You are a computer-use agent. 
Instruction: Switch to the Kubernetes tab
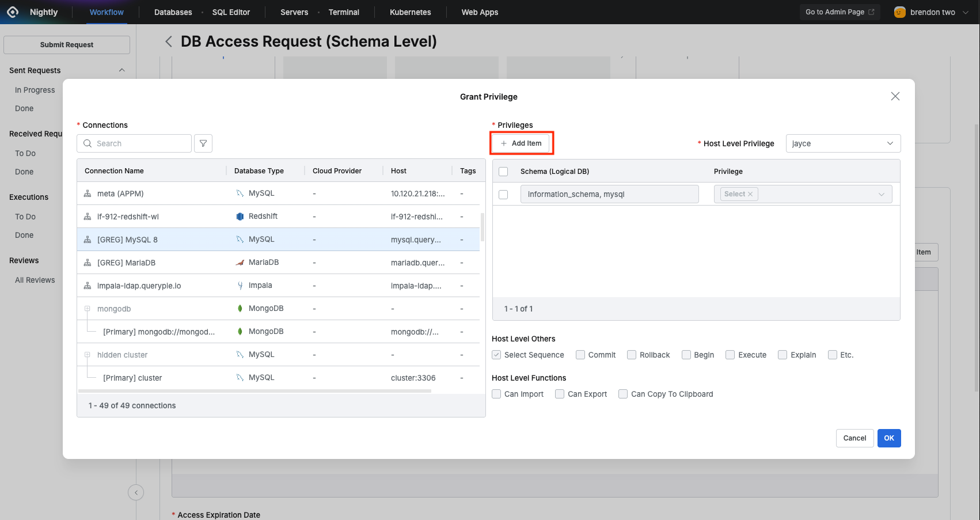point(410,12)
